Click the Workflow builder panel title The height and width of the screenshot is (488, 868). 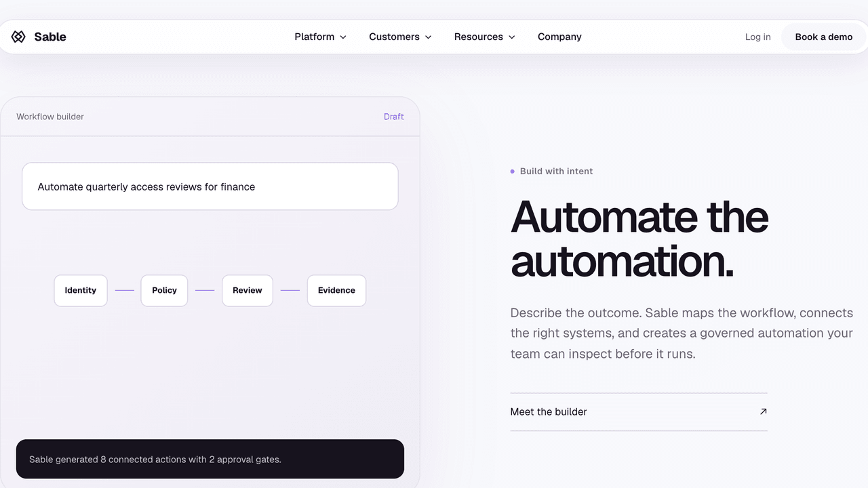(50, 117)
